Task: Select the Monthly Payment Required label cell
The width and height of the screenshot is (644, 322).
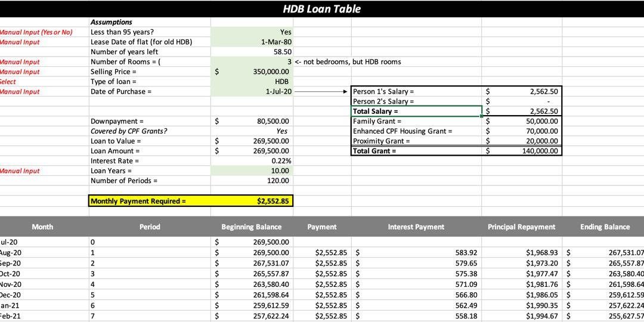Action: click(150, 202)
